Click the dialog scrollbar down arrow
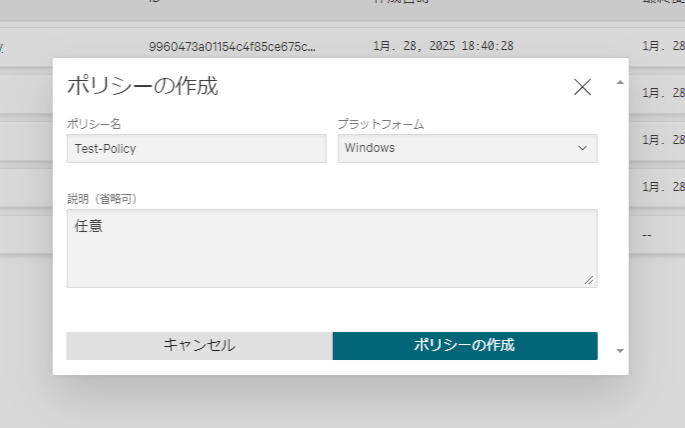The width and height of the screenshot is (685, 428). (619, 351)
